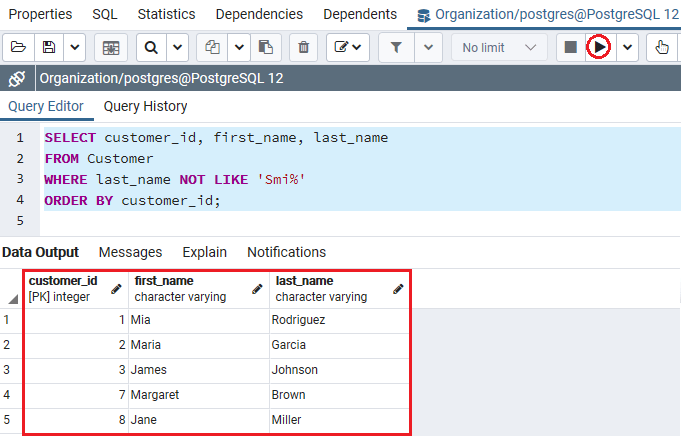This screenshot has height=436, width=681.
Task: Click the cell containing Brown
Action: (340, 395)
